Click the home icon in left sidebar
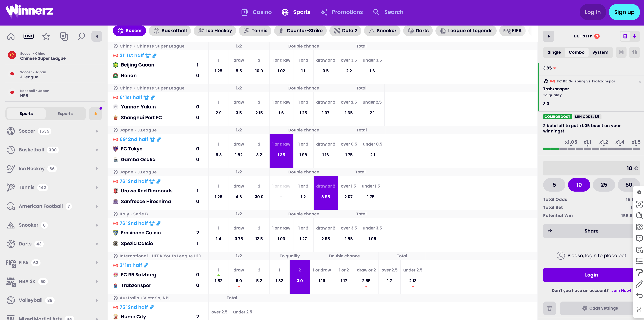Image resolution: width=644 pixels, height=320 pixels. (x=11, y=36)
